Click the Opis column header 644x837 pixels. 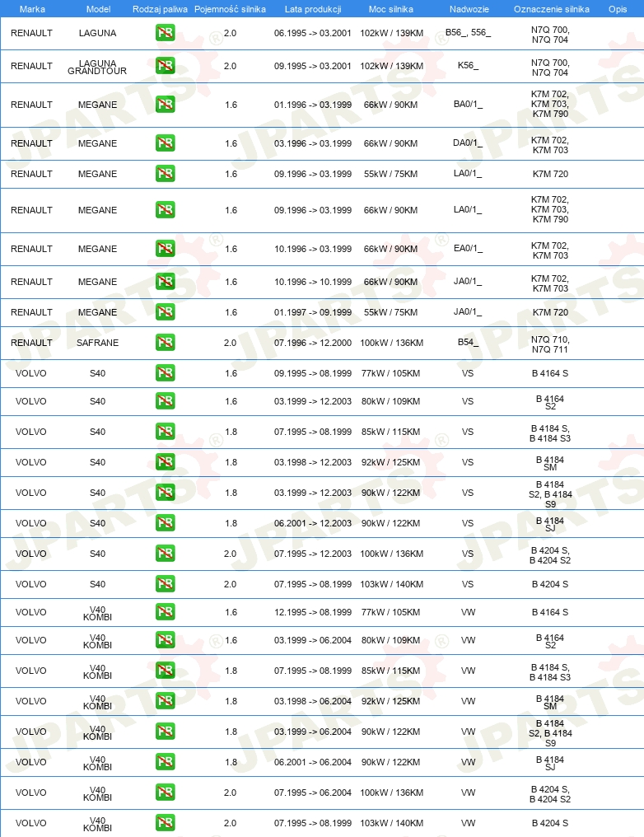[x=618, y=9]
